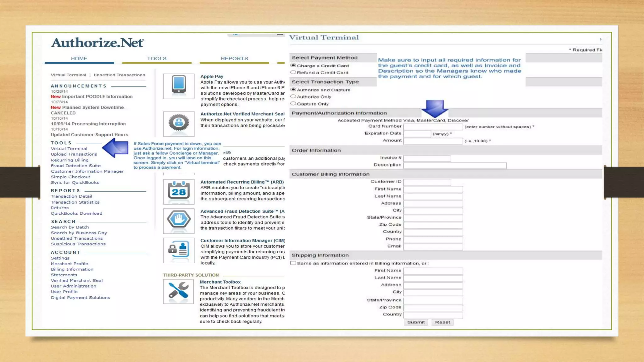
Task: Click the Reset button
Action: [442, 322]
